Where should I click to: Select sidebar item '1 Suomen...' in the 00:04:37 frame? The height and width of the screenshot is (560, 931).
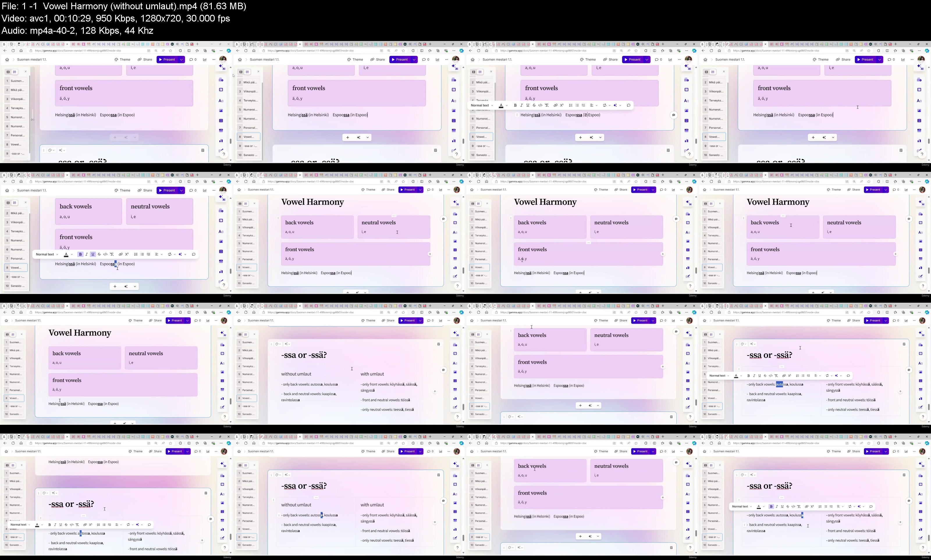click(14, 343)
